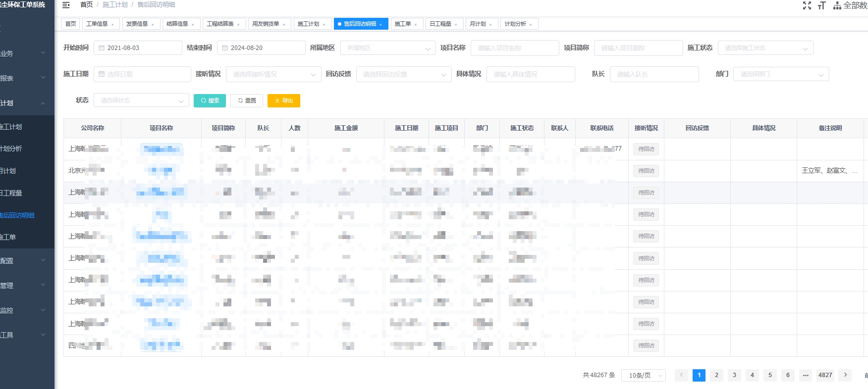Image resolution: width=868 pixels, height=389 pixels.
Task: Click the 备注说明 column header
Action: [x=830, y=128]
